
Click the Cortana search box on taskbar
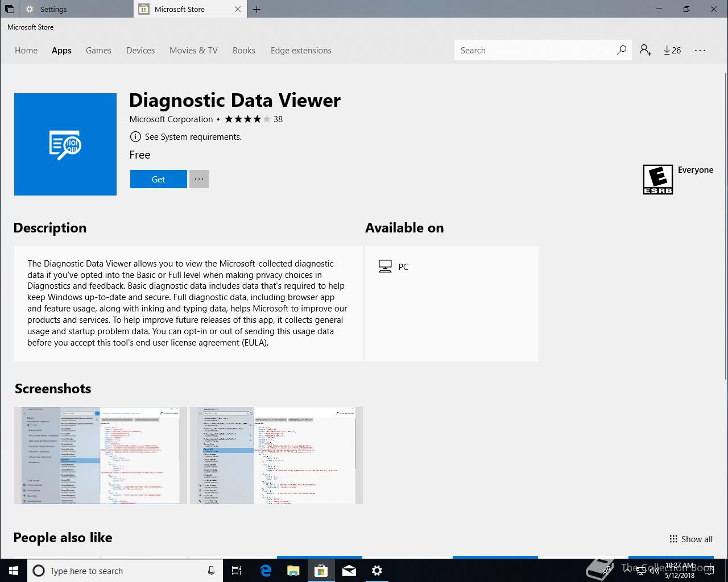tap(125, 571)
